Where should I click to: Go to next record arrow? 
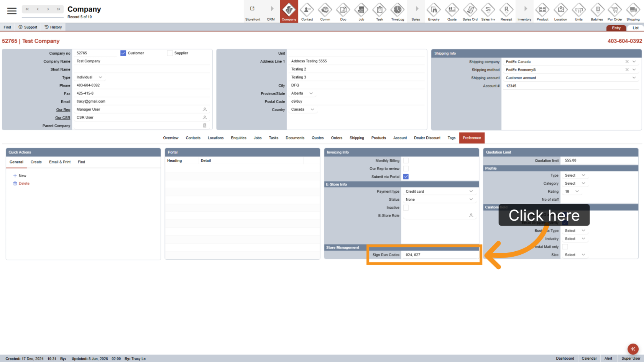coord(48,9)
